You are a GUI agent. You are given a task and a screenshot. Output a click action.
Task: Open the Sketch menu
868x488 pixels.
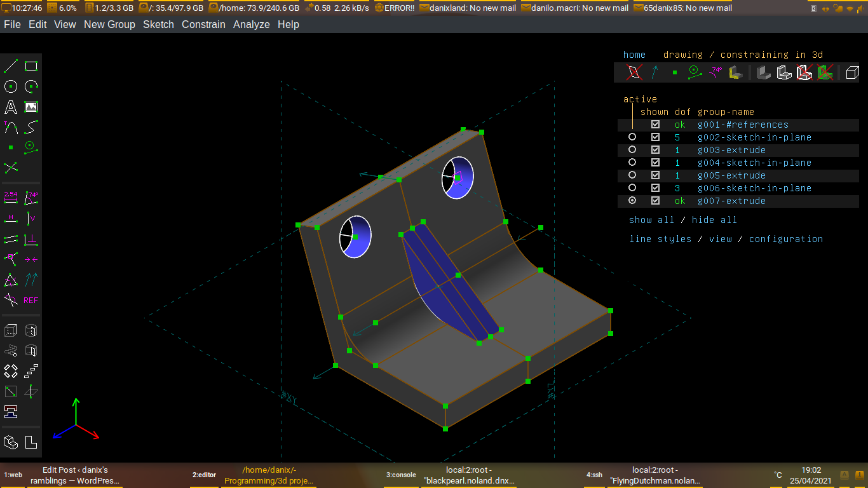click(x=158, y=24)
